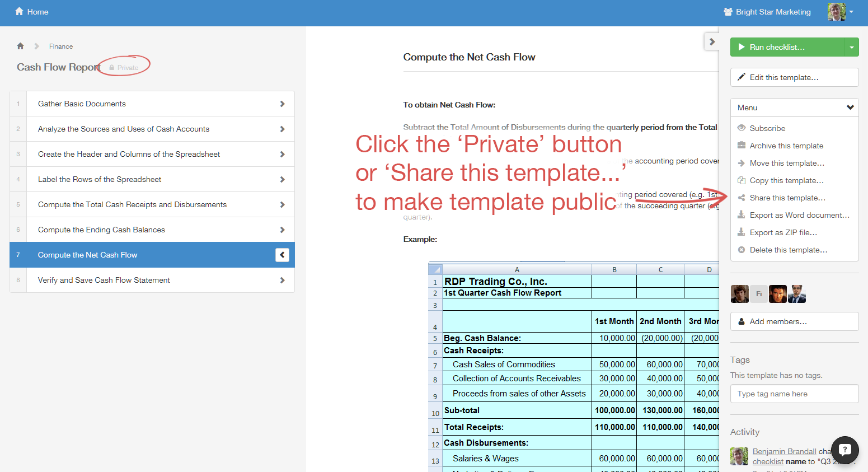This screenshot has width=868, height=472.
Task: Click Delete this template
Action: coord(788,250)
